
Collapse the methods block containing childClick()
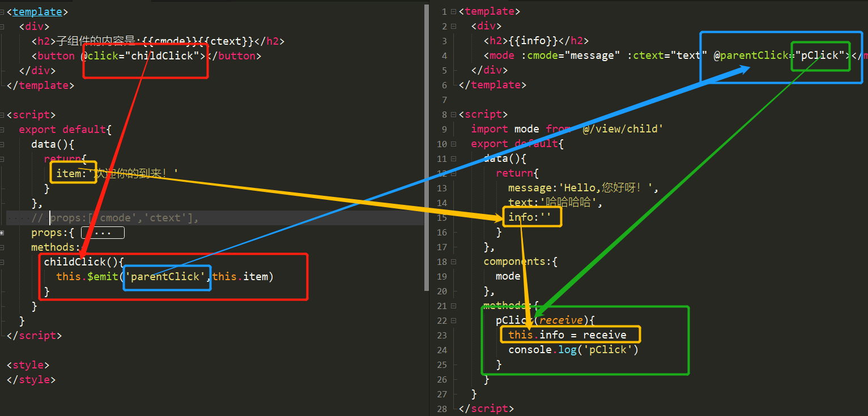[2, 247]
